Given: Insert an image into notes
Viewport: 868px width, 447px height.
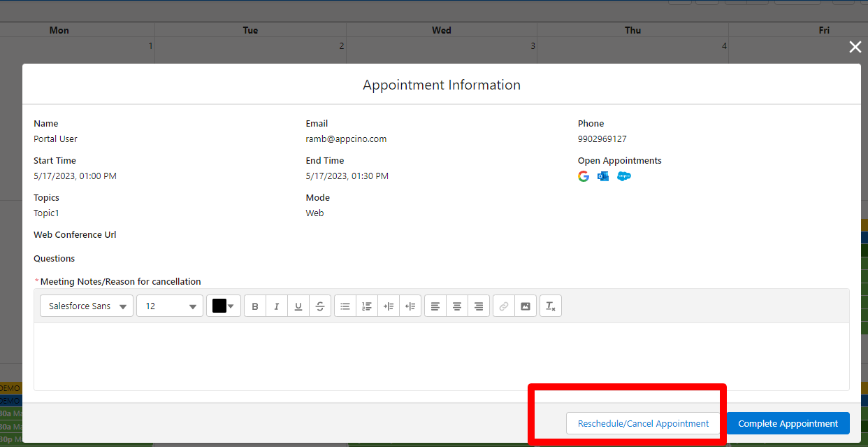Looking at the screenshot, I should coord(525,306).
